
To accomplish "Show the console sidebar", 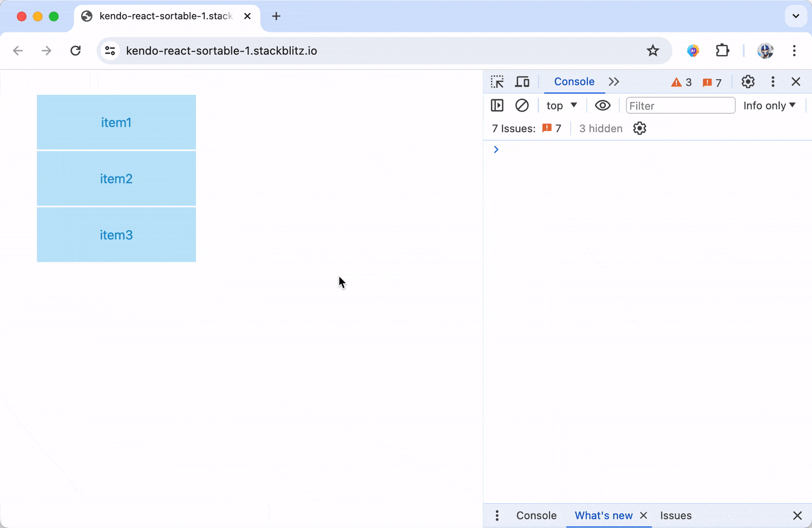I will coord(497,106).
